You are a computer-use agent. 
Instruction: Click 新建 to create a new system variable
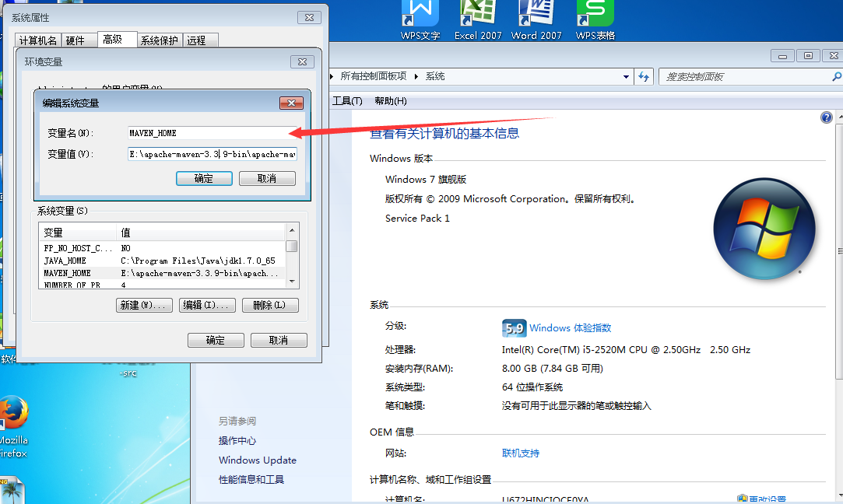[x=144, y=305]
